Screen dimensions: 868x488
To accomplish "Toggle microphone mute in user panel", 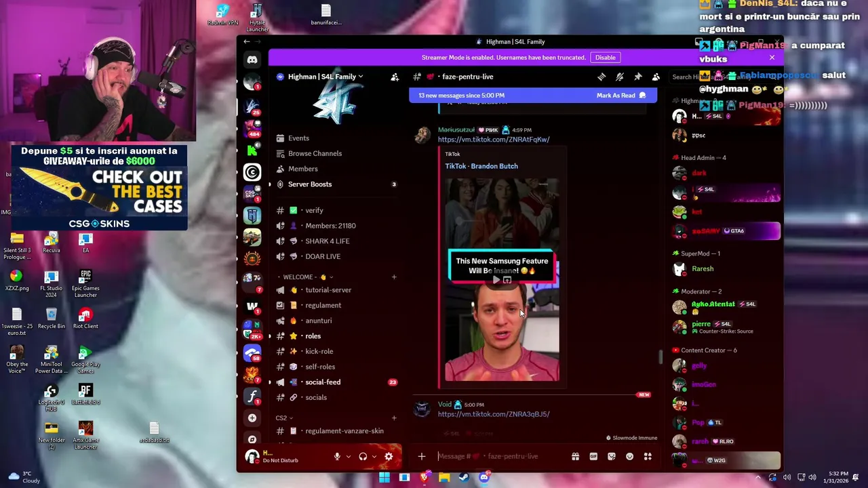I will [x=337, y=457].
